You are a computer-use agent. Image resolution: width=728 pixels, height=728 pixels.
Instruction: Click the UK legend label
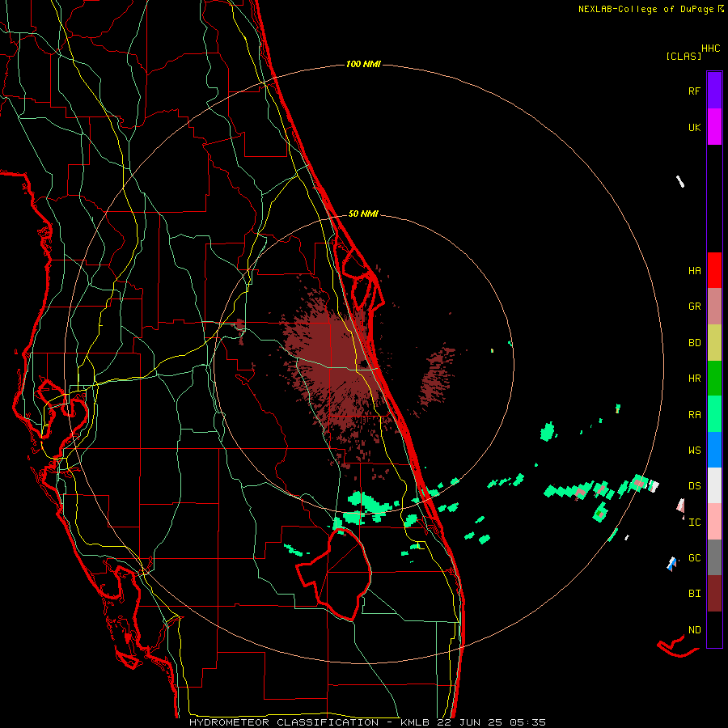694,127
